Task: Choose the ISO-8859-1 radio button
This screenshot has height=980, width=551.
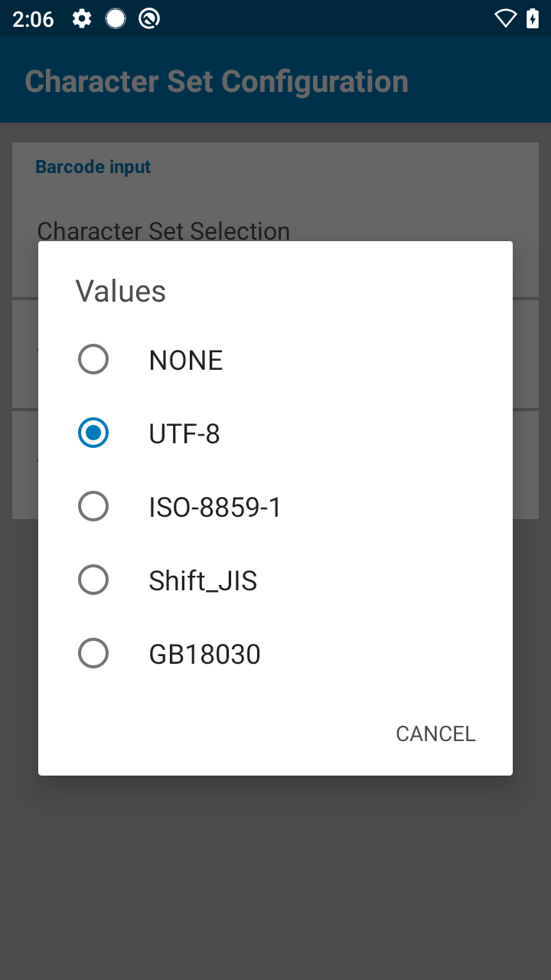Action: click(x=93, y=506)
